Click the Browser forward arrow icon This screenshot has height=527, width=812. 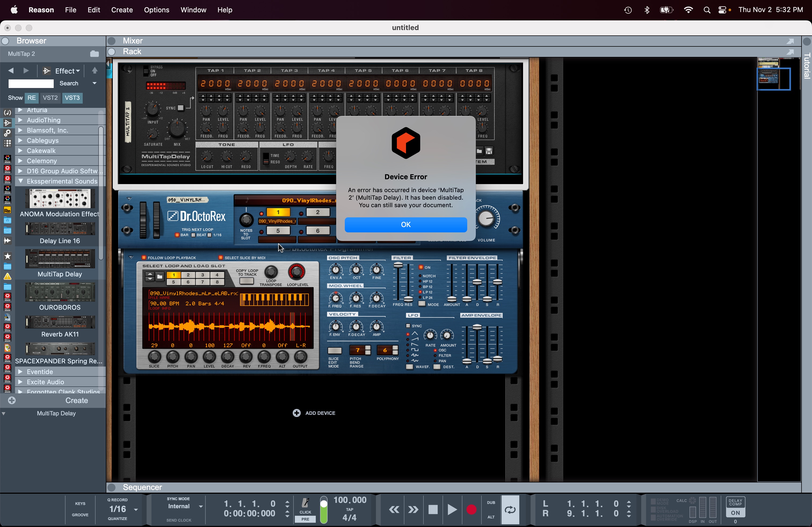(26, 71)
